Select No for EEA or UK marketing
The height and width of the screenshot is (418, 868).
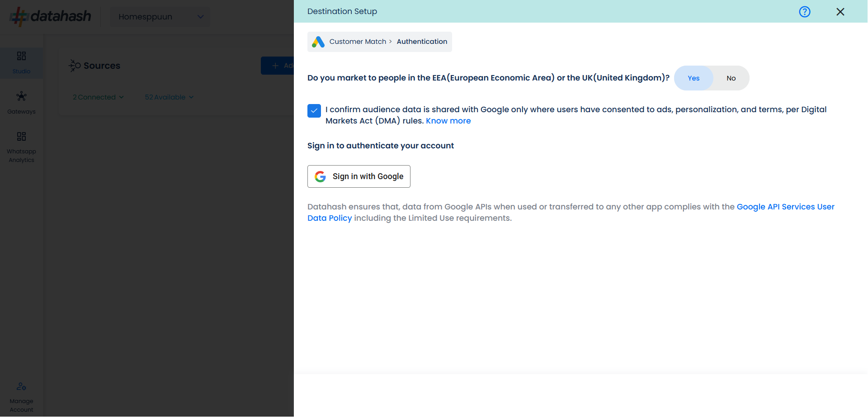click(x=731, y=78)
